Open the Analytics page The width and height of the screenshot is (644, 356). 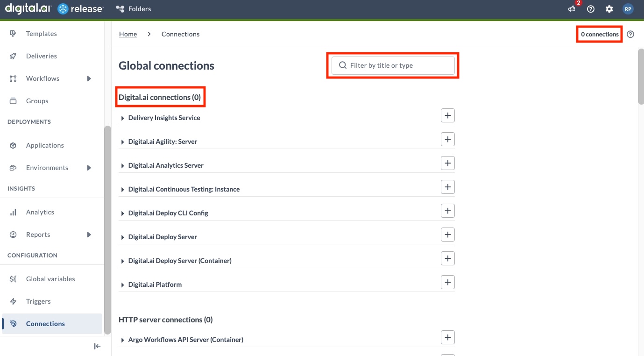click(x=40, y=212)
